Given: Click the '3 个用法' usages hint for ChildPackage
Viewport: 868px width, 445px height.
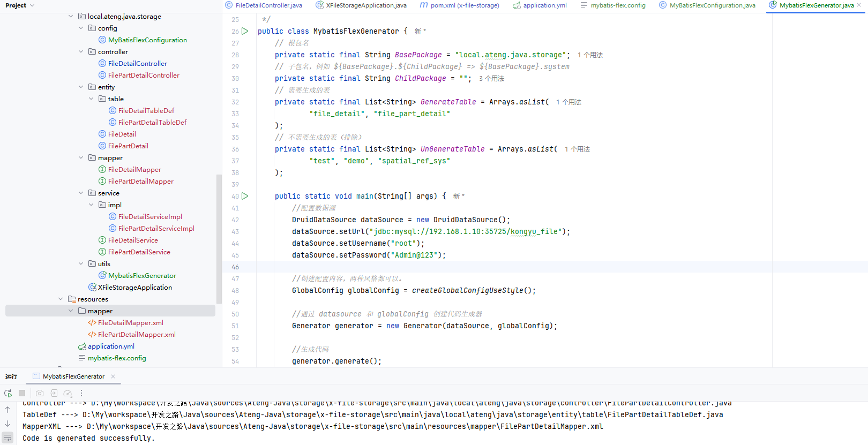Looking at the screenshot, I should coord(491,78).
